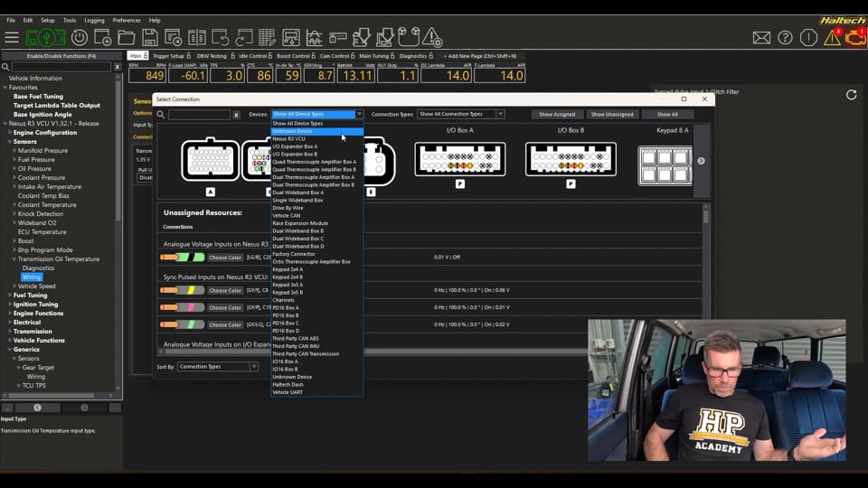This screenshot has height=488, width=868.
Task: Collapse the Devices dropdown arrow
Action: click(359, 114)
